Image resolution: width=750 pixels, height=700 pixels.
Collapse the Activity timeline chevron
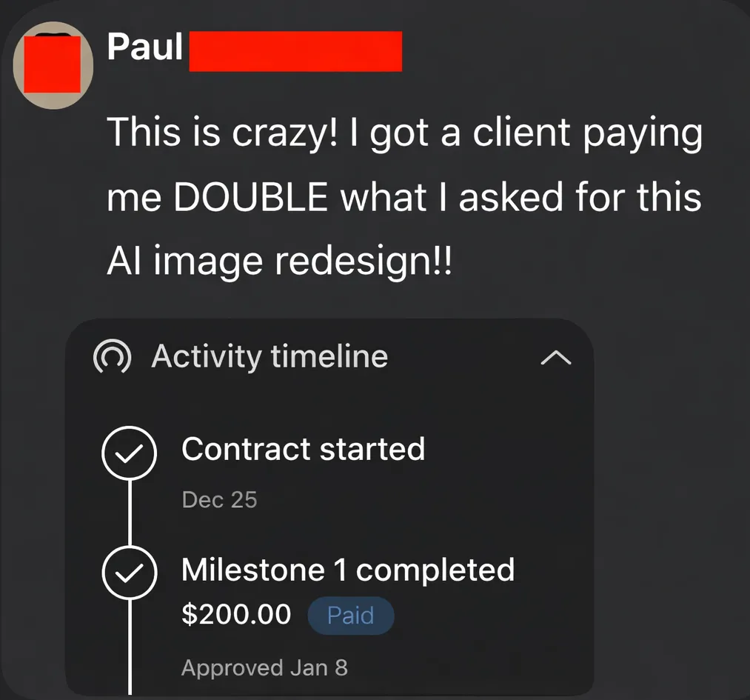click(556, 358)
